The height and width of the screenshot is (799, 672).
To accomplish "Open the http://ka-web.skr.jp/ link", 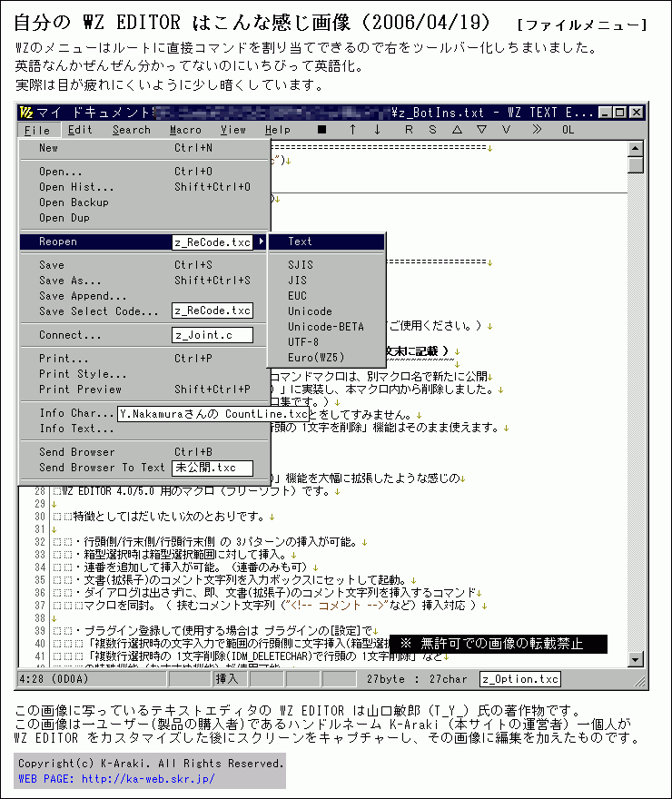I will (x=148, y=779).
